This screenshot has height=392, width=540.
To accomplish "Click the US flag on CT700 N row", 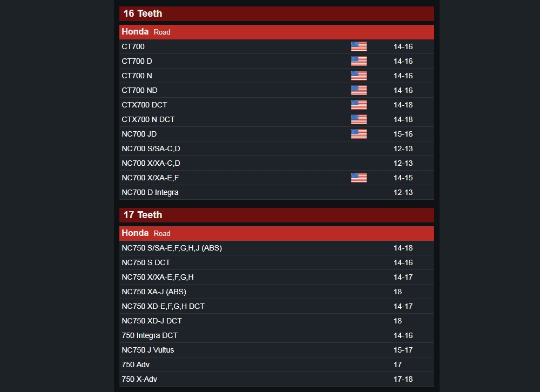I will [x=359, y=76].
